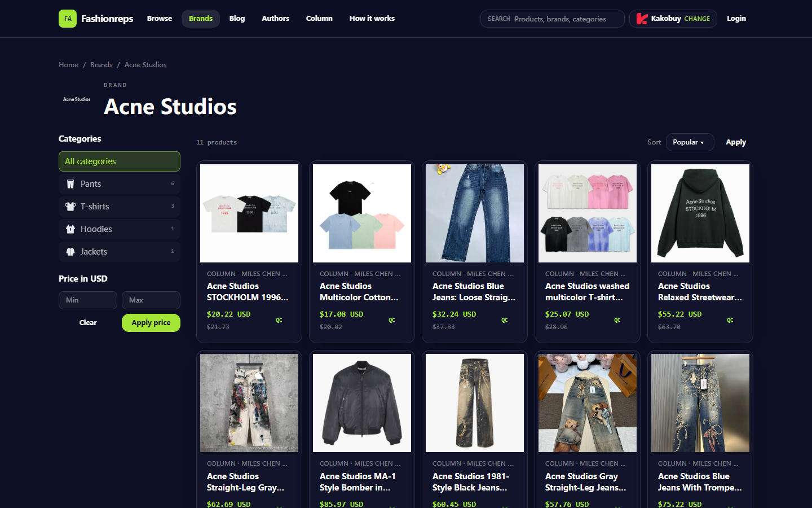Open the teddy bear jeans thumbnail
812x508 pixels.
pos(588,403)
